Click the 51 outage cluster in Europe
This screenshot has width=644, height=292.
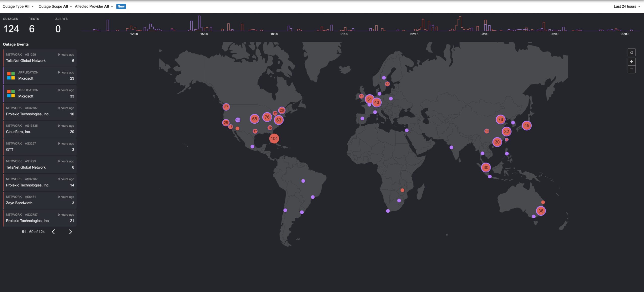(x=369, y=99)
